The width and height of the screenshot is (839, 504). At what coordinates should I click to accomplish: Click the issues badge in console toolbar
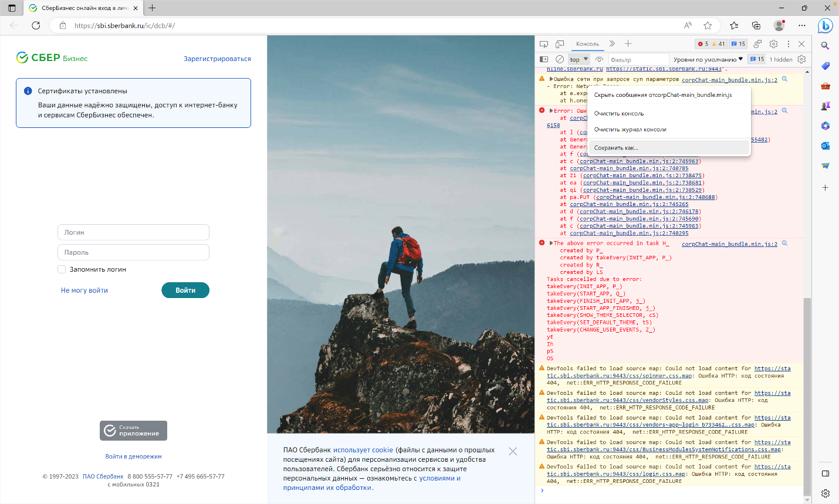tap(757, 59)
